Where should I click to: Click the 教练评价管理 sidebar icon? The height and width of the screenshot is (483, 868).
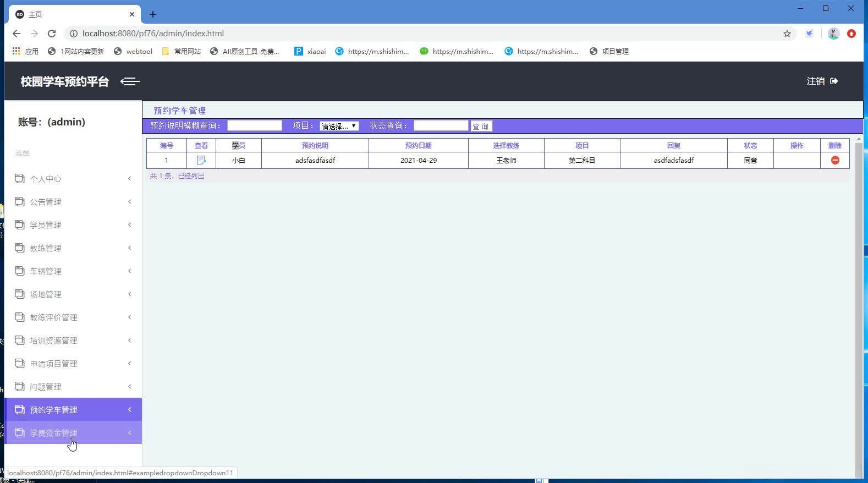point(20,317)
